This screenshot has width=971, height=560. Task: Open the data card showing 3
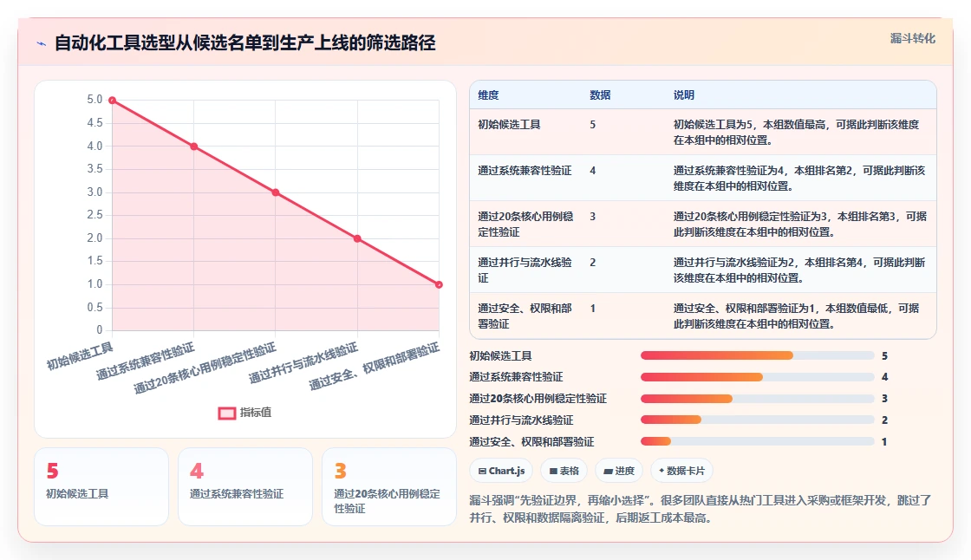tap(389, 487)
